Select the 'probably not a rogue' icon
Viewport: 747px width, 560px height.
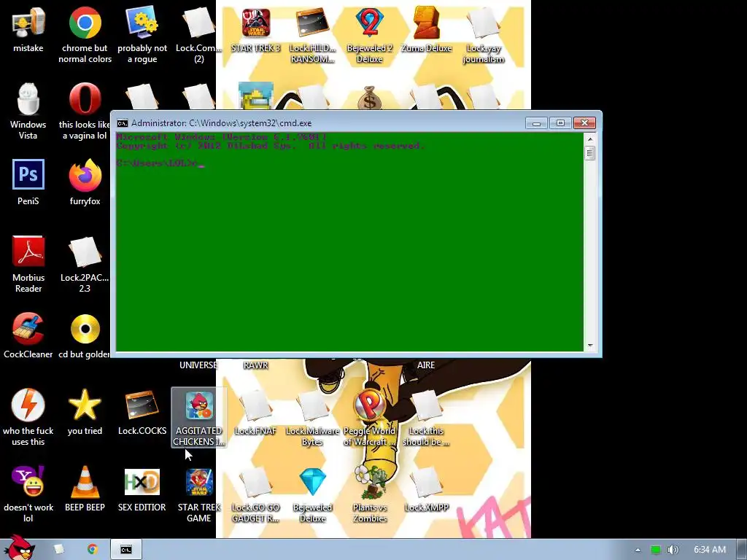tap(142, 23)
